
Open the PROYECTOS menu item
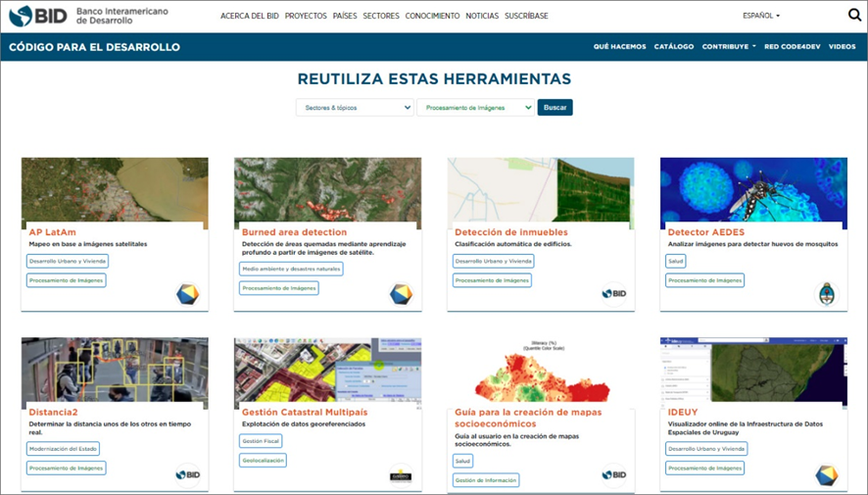tap(306, 16)
